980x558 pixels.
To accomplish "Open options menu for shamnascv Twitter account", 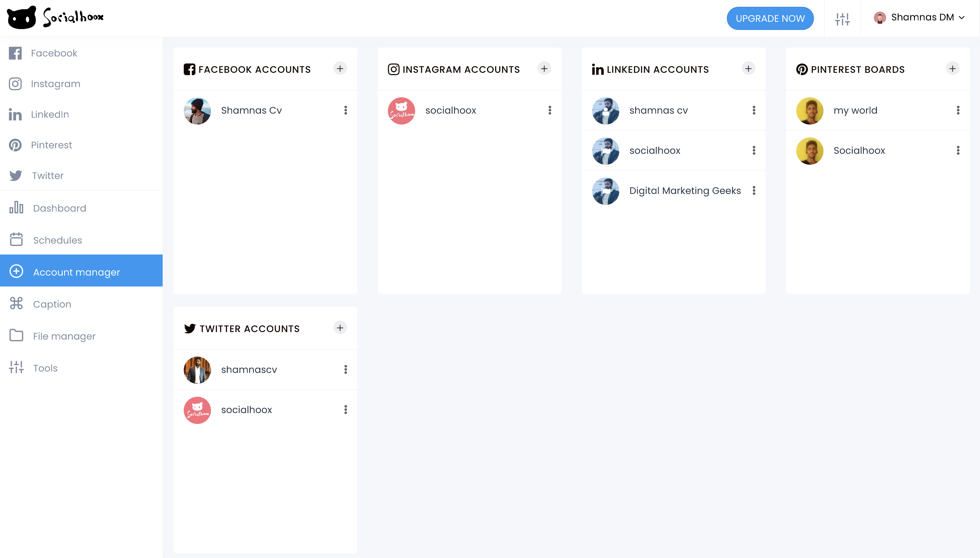I will (x=346, y=370).
